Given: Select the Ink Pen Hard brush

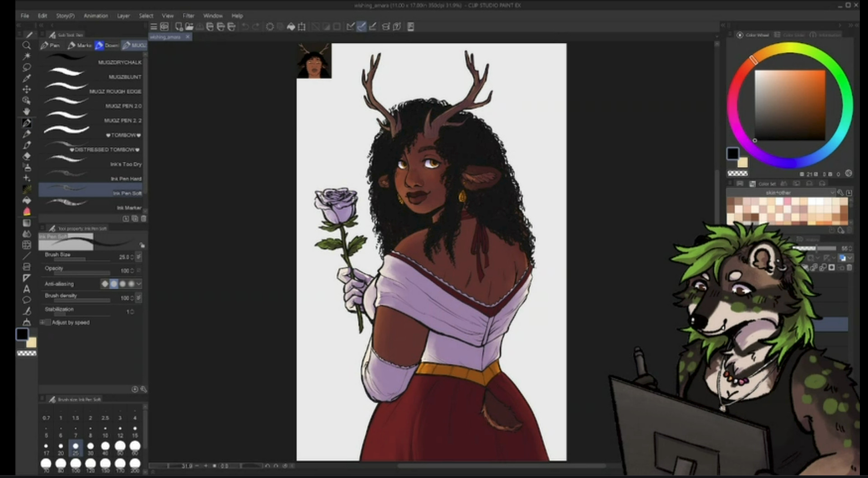Looking at the screenshot, I should pos(90,176).
